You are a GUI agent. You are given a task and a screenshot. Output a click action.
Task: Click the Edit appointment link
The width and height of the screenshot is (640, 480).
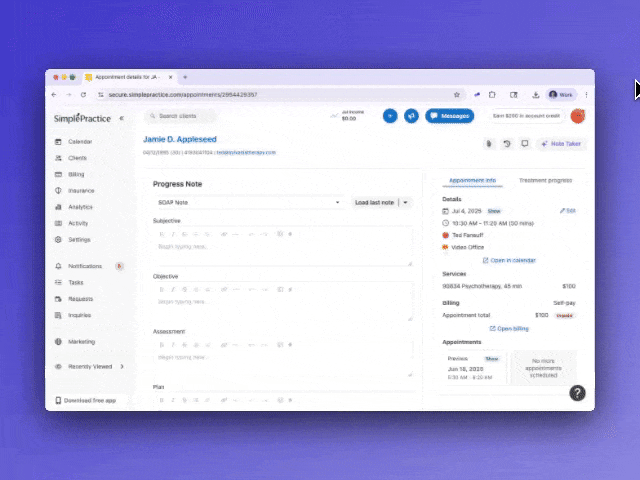(x=568, y=211)
